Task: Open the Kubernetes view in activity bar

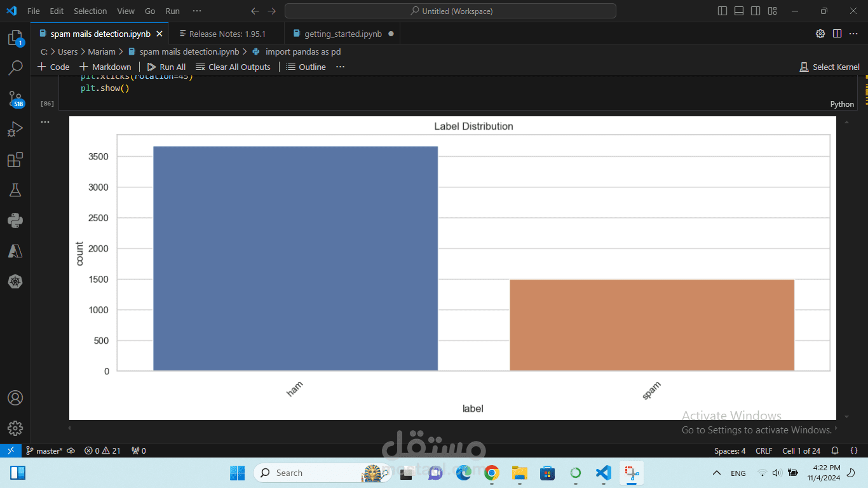Action: pyautogui.click(x=15, y=281)
